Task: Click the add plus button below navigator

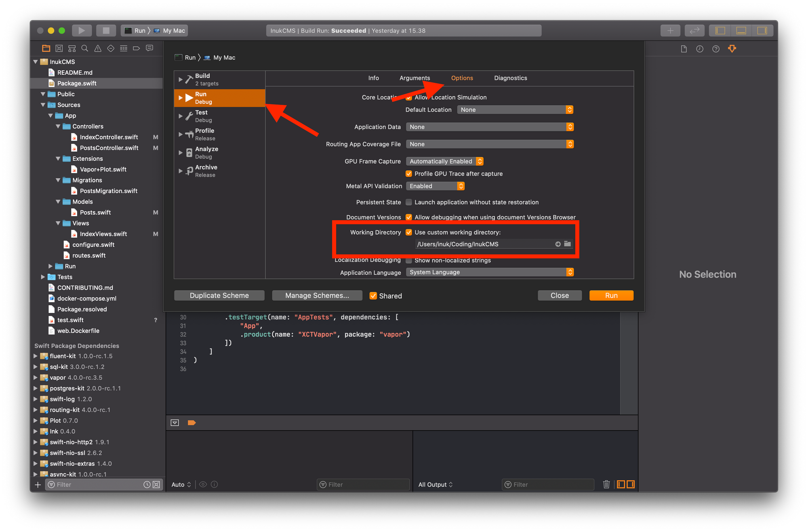Action: (x=38, y=485)
